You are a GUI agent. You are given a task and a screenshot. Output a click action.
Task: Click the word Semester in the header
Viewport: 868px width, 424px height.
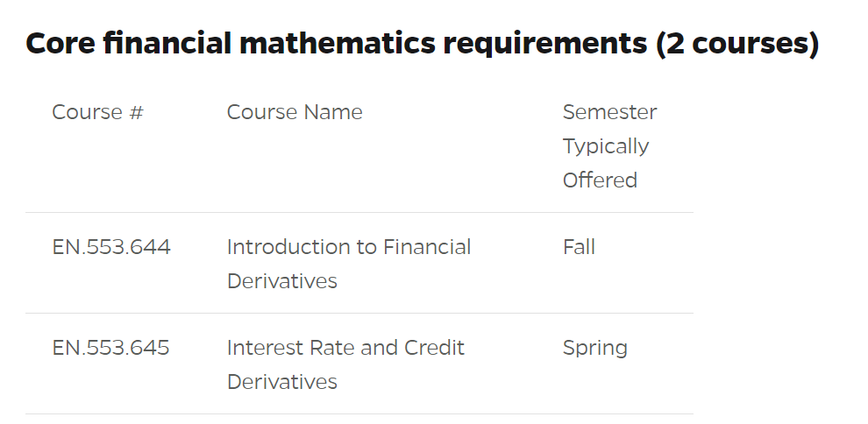609,112
